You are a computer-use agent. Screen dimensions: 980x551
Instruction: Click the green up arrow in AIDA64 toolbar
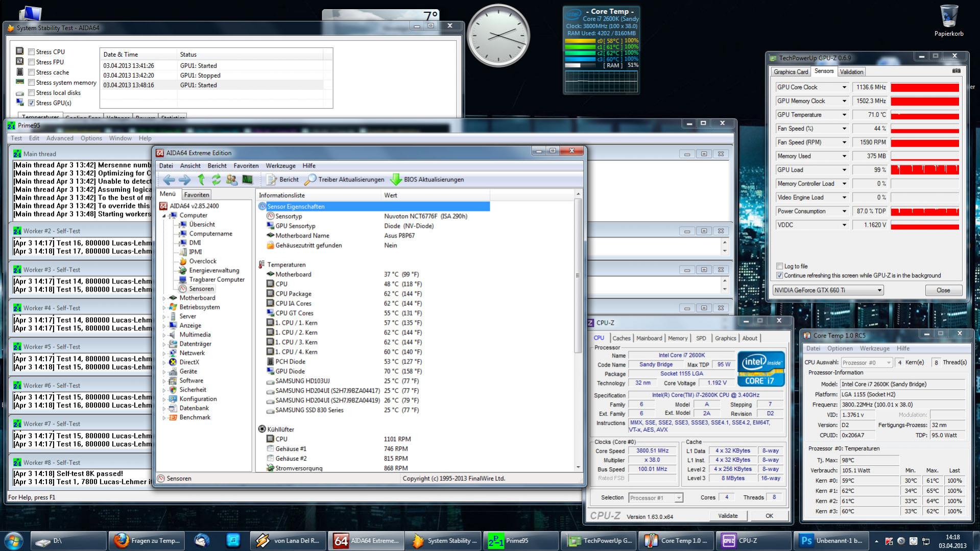click(201, 180)
